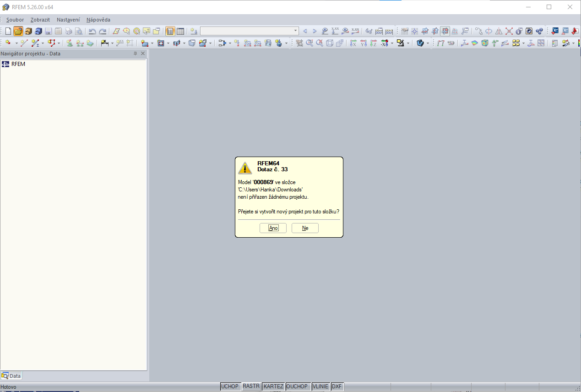Toggle the Project Navigator panel button
The image size is (581, 392).
pyautogui.click(x=170, y=31)
